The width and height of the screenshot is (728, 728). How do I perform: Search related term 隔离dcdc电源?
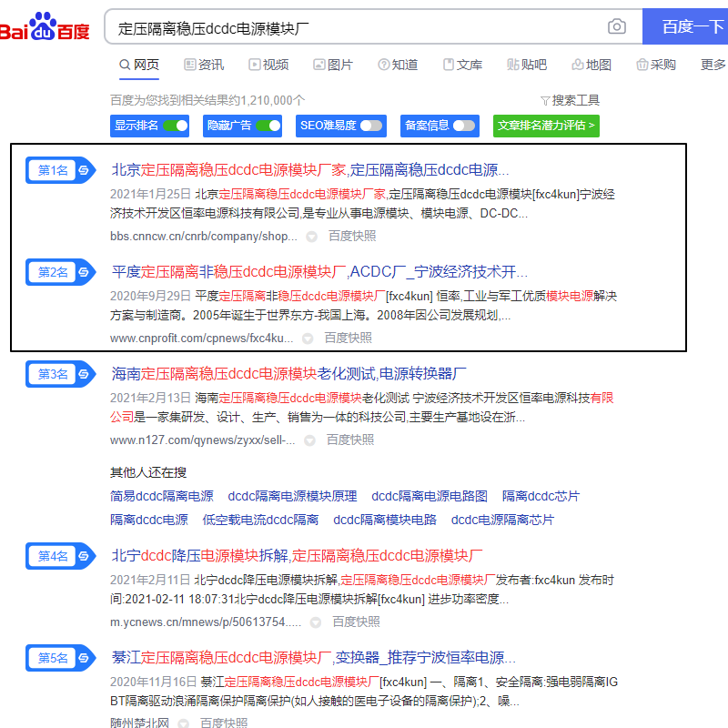149,520
